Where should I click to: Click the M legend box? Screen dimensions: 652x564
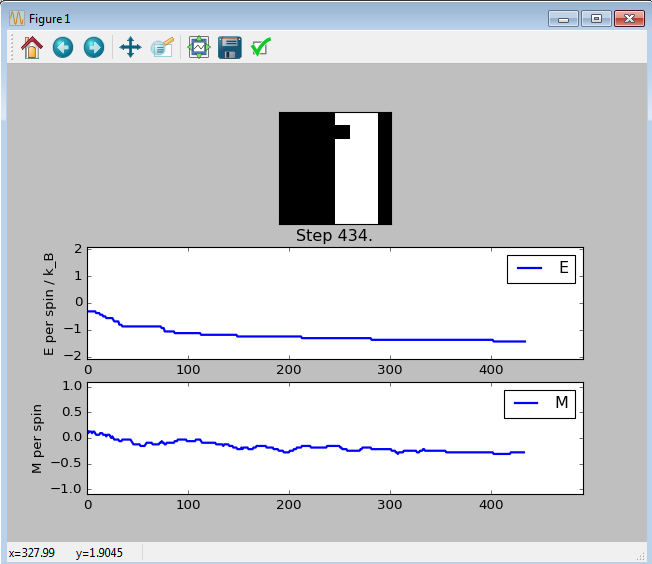tap(540, 404)
